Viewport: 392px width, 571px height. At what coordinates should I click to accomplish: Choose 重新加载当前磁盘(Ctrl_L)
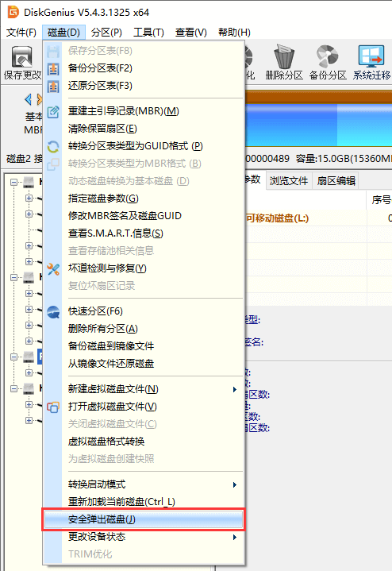[x=143, y=502]
